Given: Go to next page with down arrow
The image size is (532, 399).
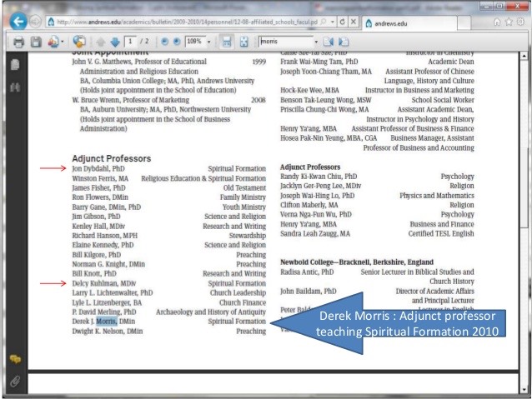Looking at the screenshot, I should click(x=115, y=42).
